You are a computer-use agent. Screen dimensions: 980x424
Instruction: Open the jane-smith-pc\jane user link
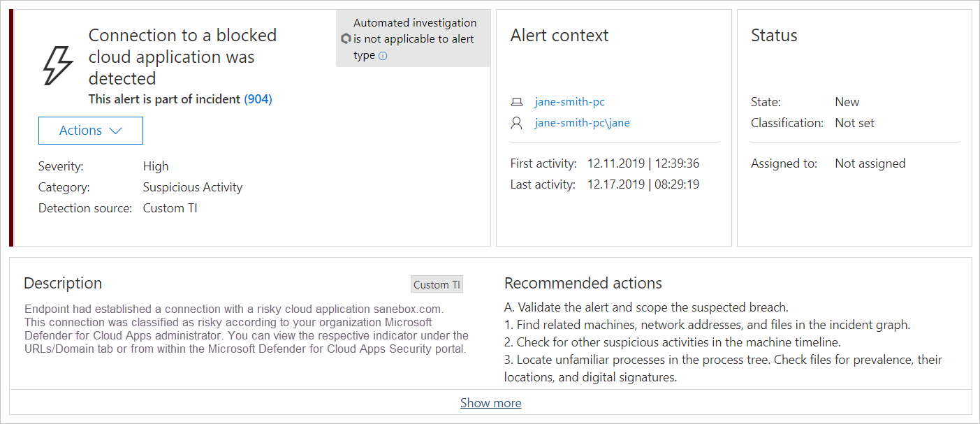tap(582, 122)
